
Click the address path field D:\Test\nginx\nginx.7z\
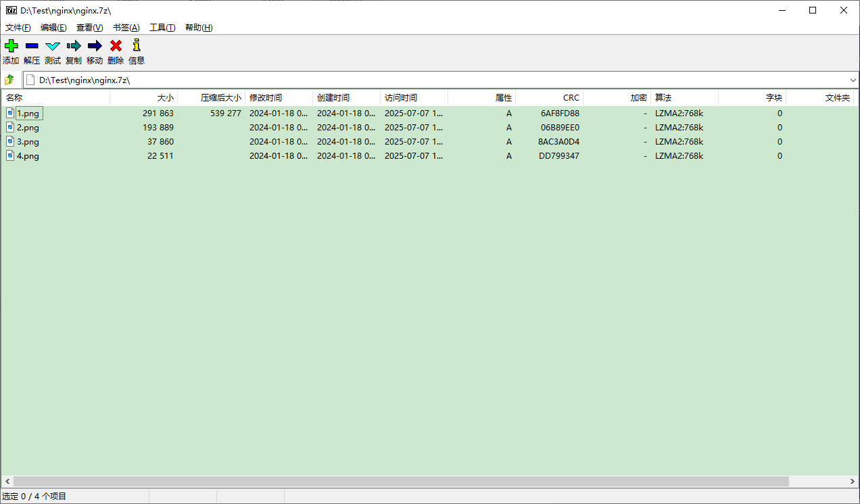(435, 80)
